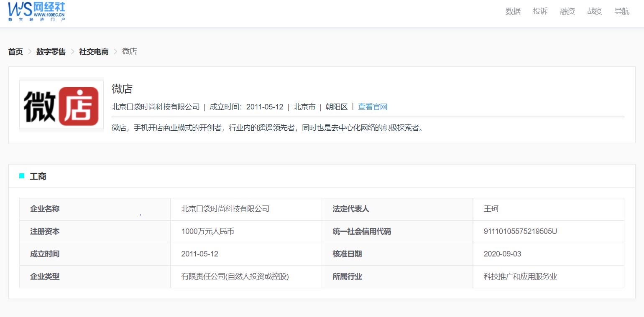The height and width of the screenshot is (317, 644).
Task: Open the 投诉 navigation menu
Action: 540,11
